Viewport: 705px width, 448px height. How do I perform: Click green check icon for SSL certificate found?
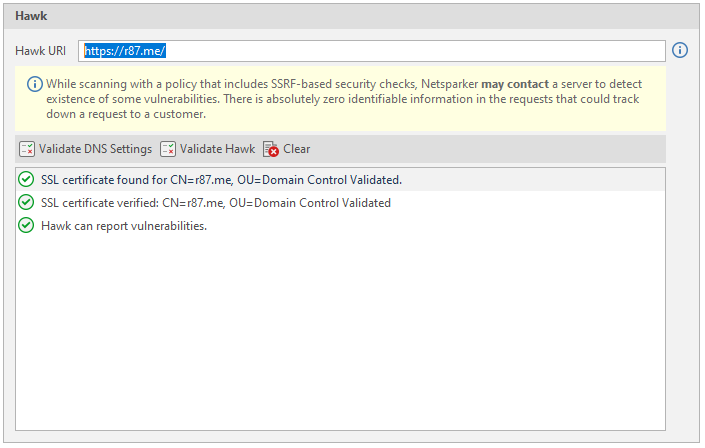(x=27, y=180)
